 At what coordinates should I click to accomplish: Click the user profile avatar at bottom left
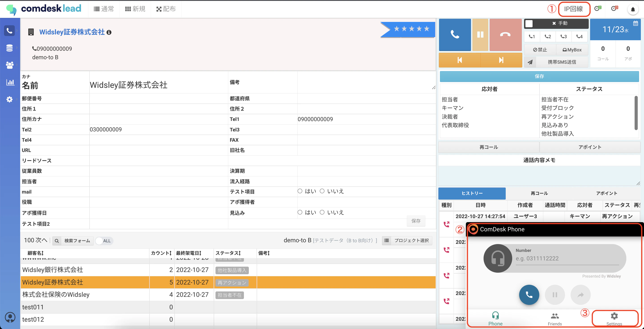[x=10, y=317]
